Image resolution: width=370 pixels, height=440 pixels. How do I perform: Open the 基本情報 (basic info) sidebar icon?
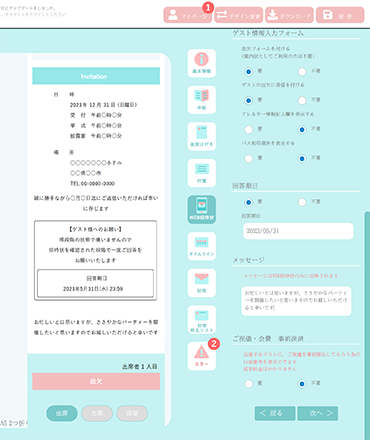pyautogui.click(x=202, y=63)
